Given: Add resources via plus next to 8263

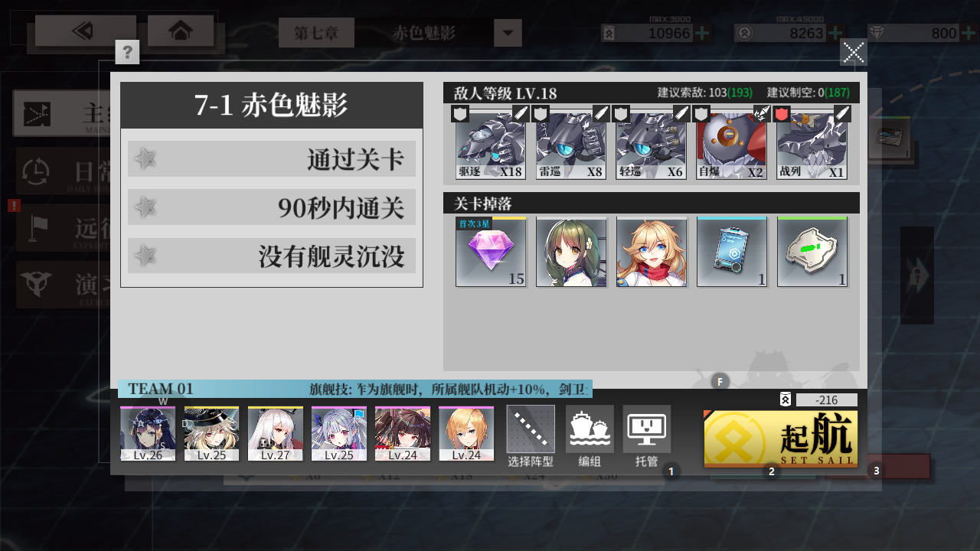Looking at the screenshot, I should tap(836, 33).
